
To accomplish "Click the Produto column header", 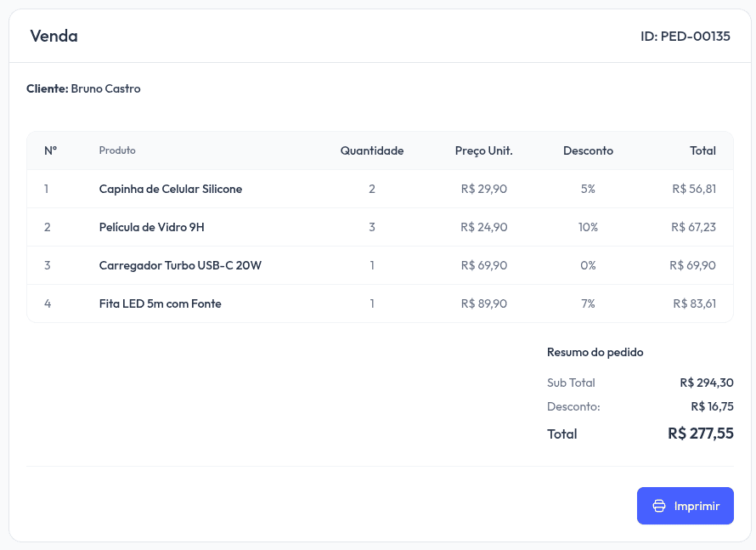I will tap(117, 150).
